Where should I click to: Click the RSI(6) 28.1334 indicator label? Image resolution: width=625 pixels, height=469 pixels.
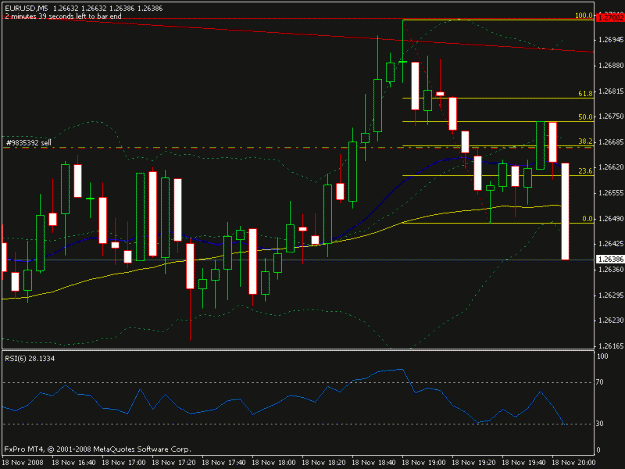(x=29, y=359)
